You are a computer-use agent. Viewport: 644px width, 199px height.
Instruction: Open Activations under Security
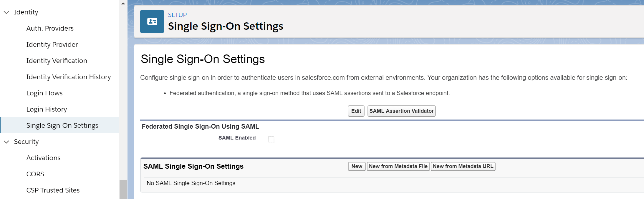tap(43, 158)
